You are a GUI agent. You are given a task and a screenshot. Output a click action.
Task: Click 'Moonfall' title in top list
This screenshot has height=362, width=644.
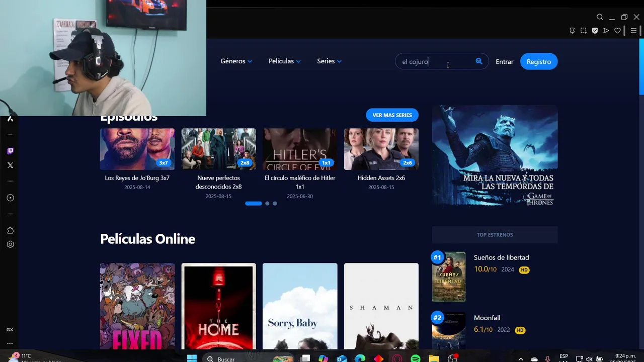tap(487, 318)
